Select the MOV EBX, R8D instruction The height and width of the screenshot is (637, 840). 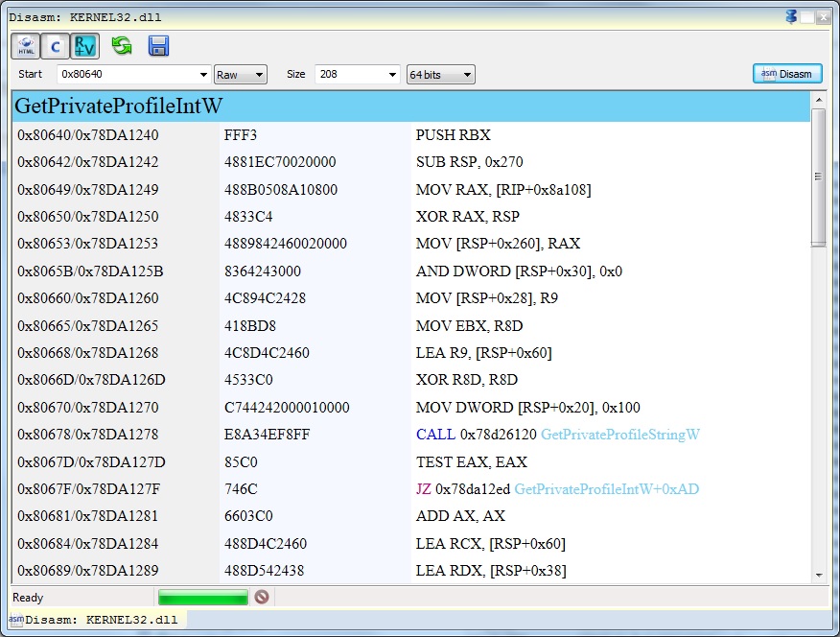[469, 326]
